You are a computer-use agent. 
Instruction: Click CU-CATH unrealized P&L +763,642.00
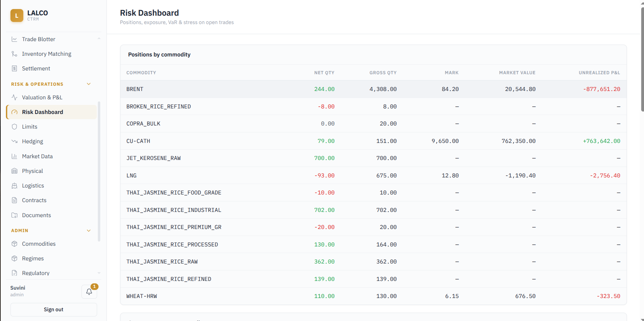602,141
